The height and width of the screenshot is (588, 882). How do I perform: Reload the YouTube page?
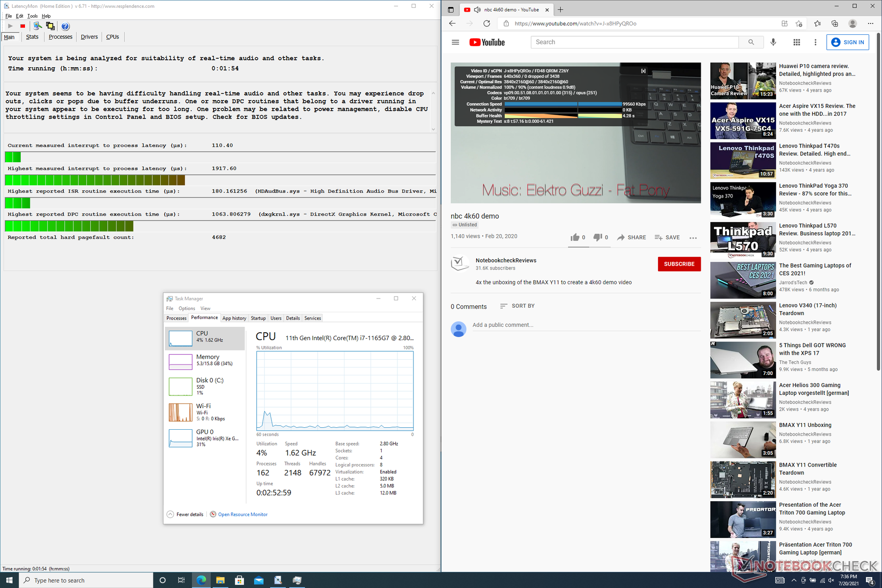[x=487, y=24]
